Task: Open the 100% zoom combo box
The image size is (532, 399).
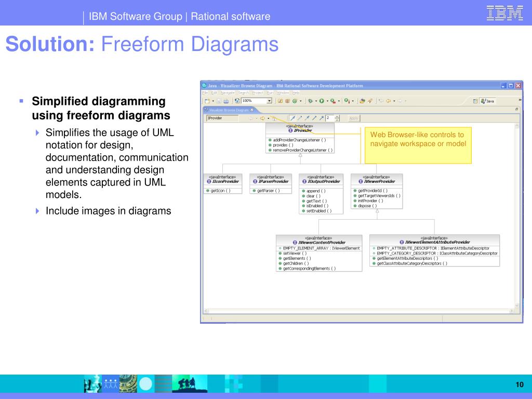Action: tap(257, 101)
